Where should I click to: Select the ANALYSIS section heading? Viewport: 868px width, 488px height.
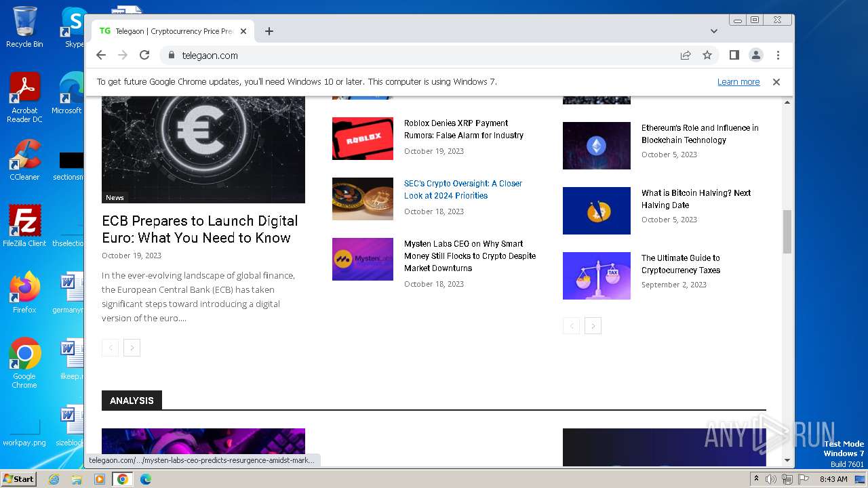[x=132, y=401]
